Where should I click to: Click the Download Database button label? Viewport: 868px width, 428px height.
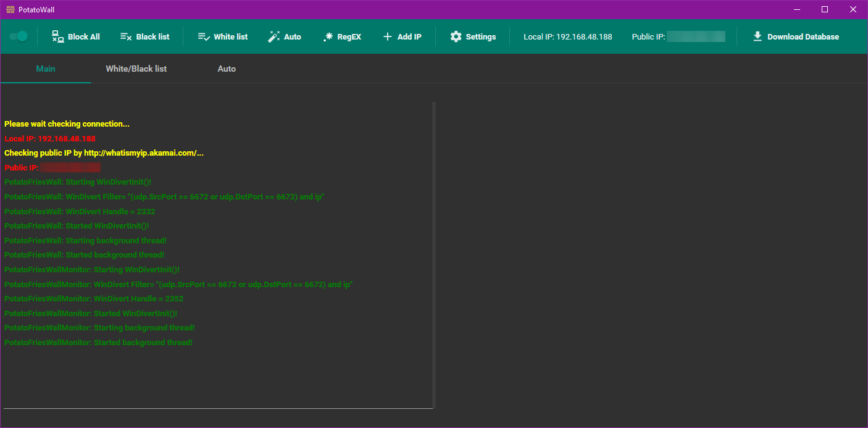pyautogui.click(x=803, y=36)
